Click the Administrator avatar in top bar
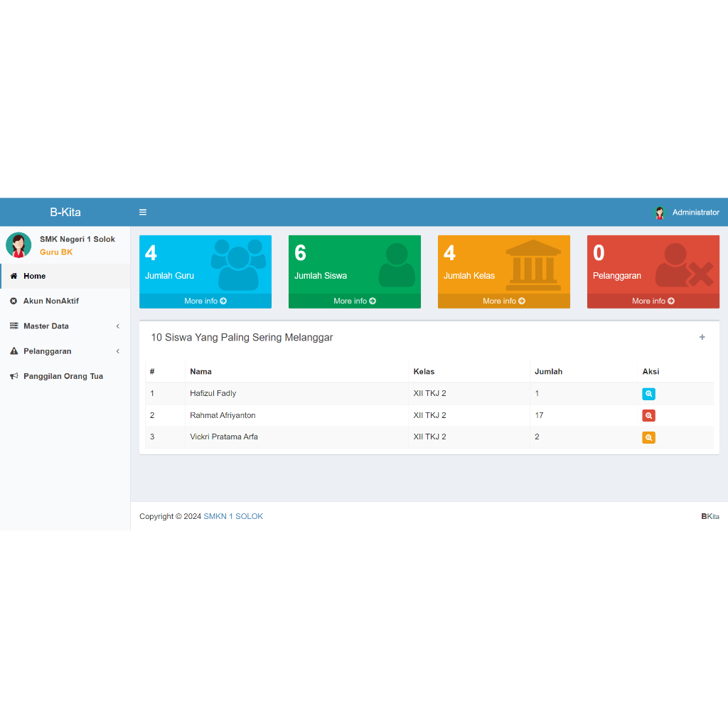The width and height of the screenshot is (728, 728). click(659, 213)
